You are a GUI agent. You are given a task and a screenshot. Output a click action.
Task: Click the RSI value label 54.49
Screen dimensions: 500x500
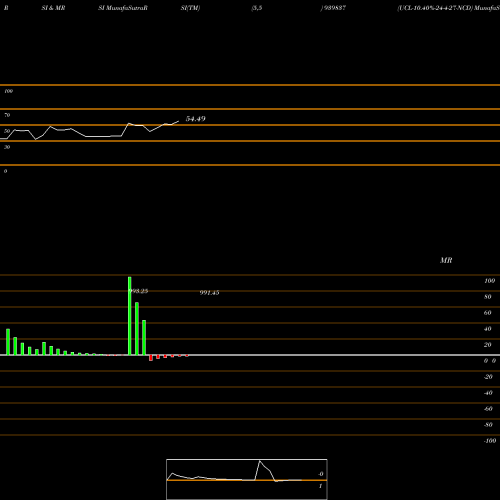pos(195,119)
